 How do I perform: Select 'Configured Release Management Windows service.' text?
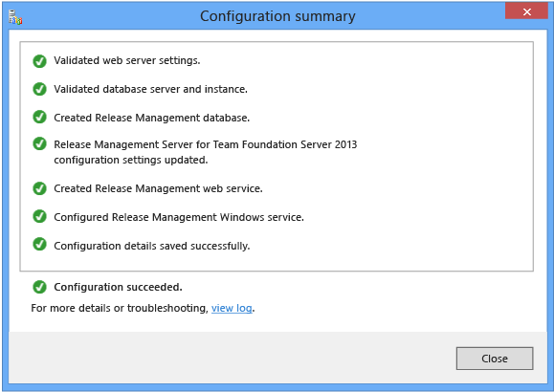pos(179,217)
